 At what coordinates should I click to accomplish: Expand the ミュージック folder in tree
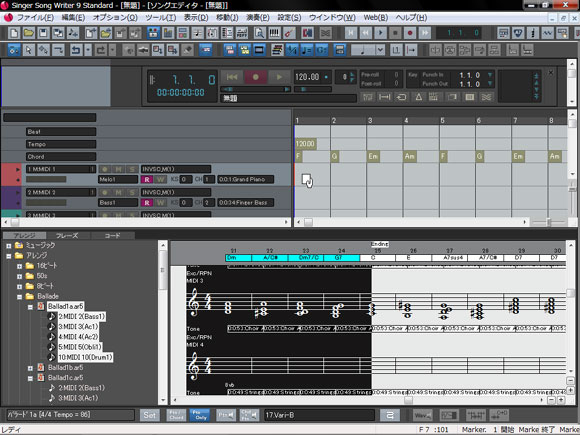9,246
